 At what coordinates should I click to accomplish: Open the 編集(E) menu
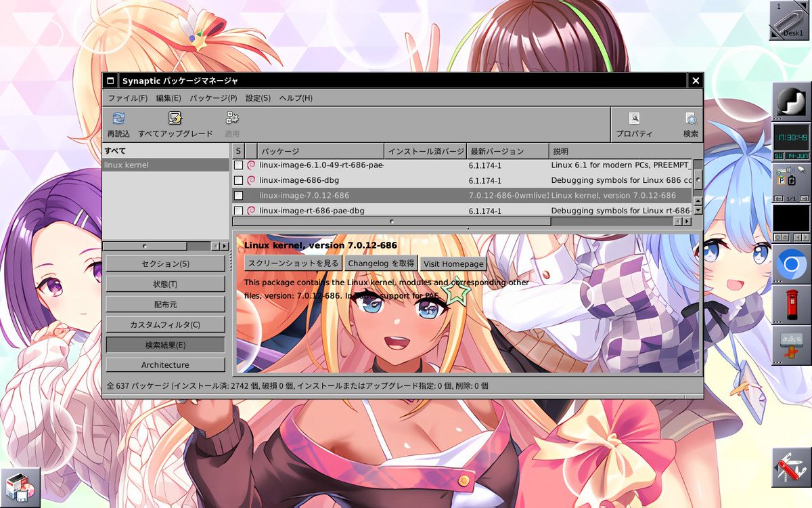tap(168, 98)
